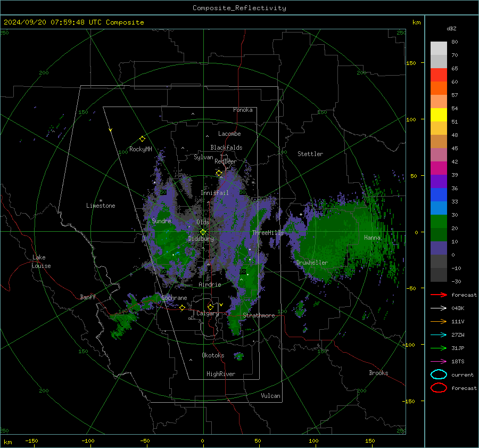The height and width of the screenshot is (448, 479).
Task: Click the 18TS legend label
Action: click(x=458, y=362)
